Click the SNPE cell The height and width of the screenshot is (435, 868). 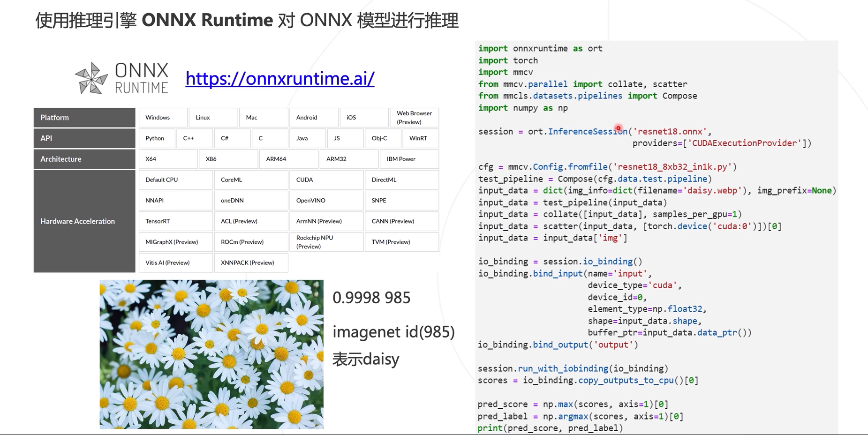tap(402, 201)
